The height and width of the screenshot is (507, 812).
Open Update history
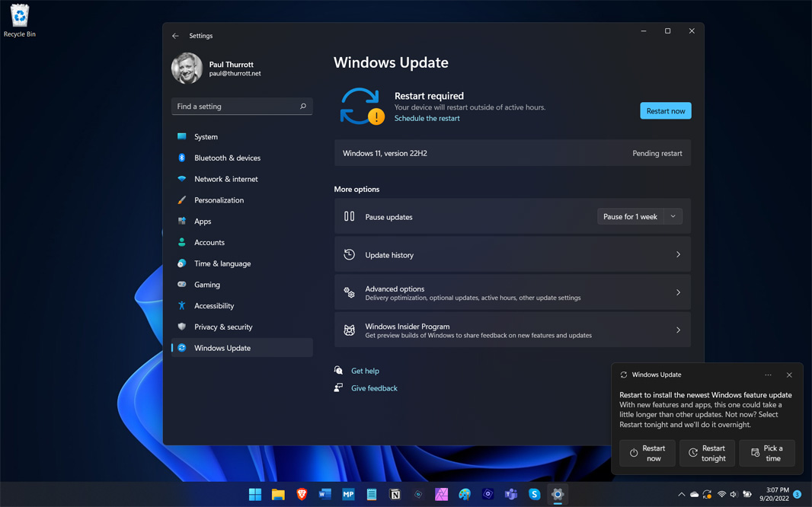point(512,253)
